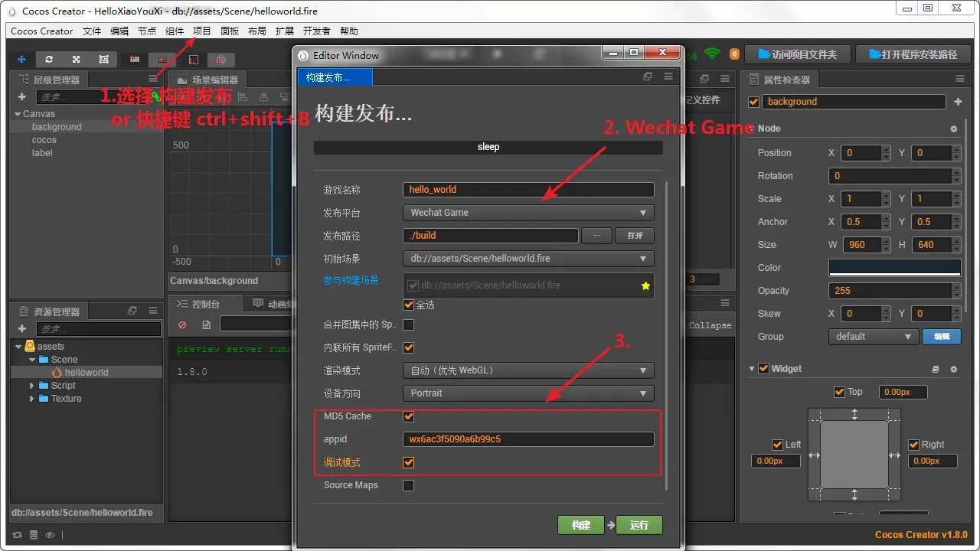This screenshot has height=551, width=980.
Task: Toggle the Widget Top alignment checkbox
Action: (839, 392)
